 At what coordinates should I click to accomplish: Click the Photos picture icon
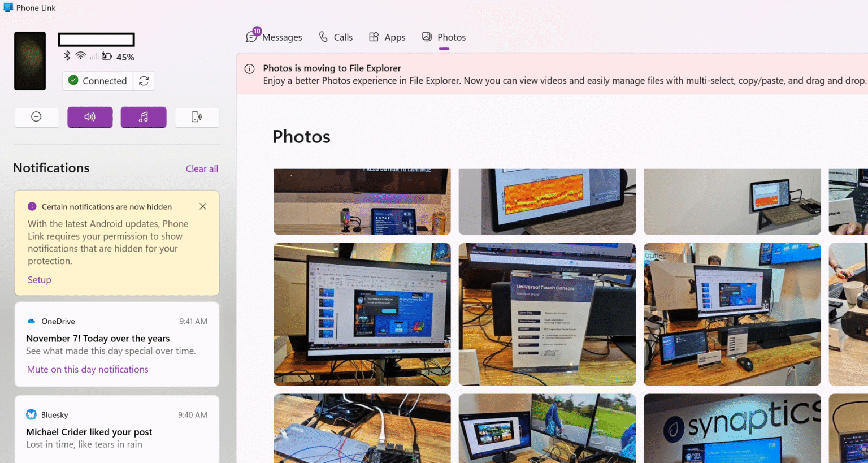tap(426, 37)
